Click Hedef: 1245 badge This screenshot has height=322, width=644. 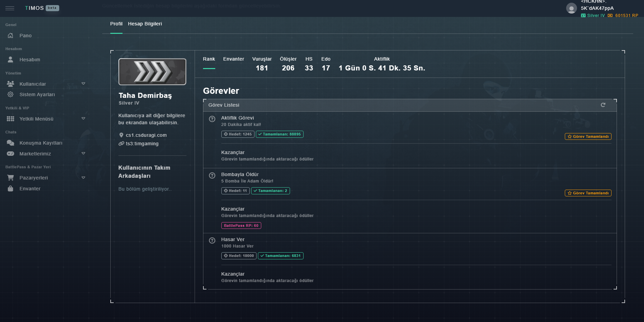point(238,134)
